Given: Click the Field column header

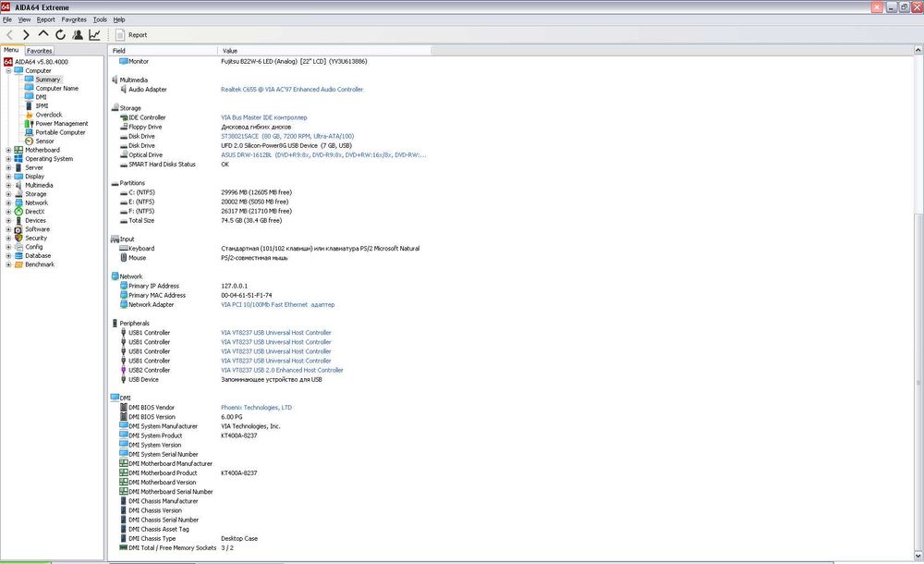Looking at the screenshot, I should (x=164, y=51).
